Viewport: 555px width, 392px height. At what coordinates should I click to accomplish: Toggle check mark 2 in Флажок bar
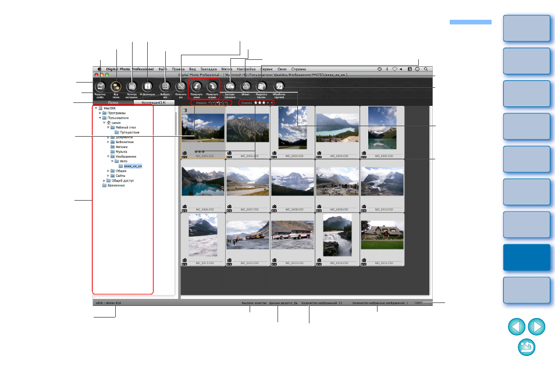[214, 102]
